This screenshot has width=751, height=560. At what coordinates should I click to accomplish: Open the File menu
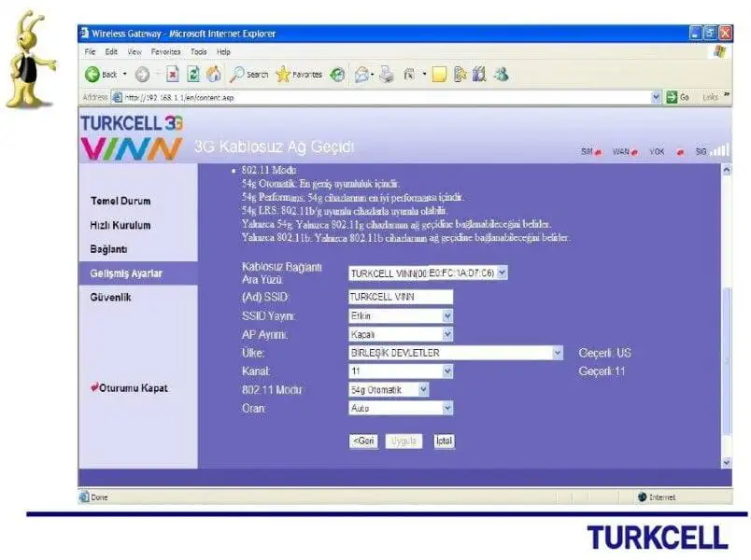point(90,51)
